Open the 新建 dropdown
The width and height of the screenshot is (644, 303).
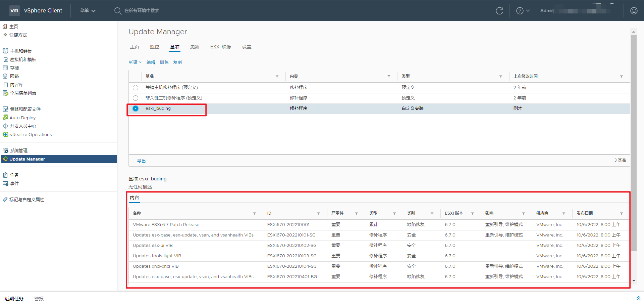135,62
